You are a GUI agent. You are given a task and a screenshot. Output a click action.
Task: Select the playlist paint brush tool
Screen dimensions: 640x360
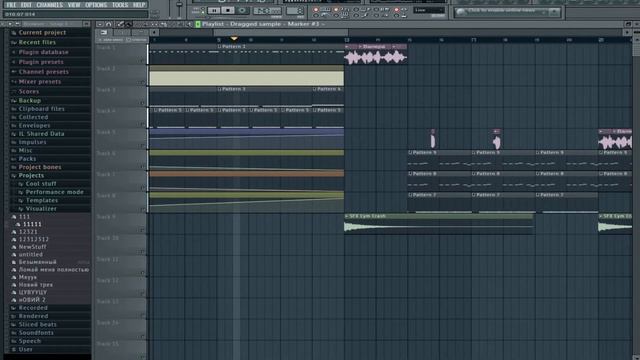129,24
